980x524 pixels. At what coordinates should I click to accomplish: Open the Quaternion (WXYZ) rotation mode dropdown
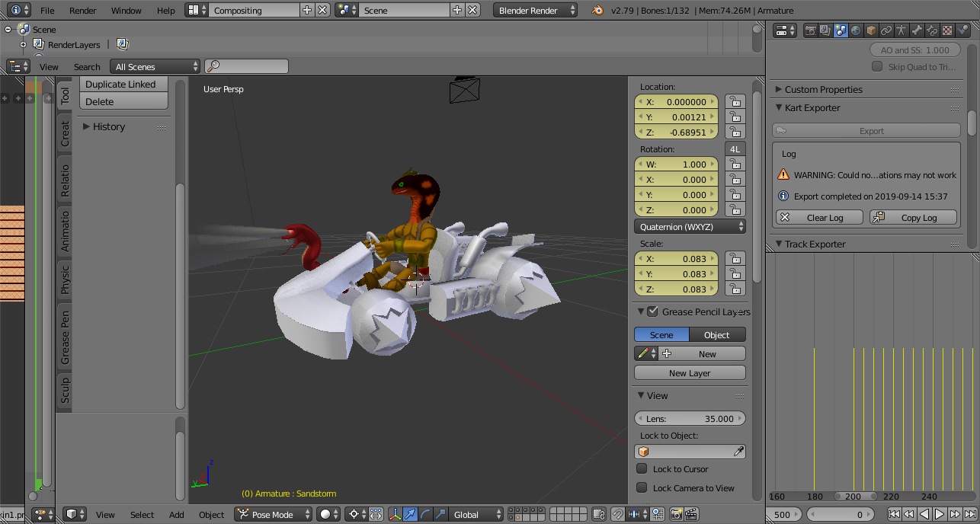[x=690, y=227]
